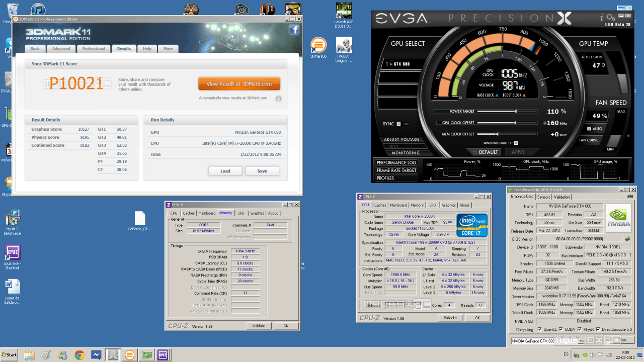Click the ES language indicator in taskbar
The image size is (644, 362).
[x=566, y=354]
